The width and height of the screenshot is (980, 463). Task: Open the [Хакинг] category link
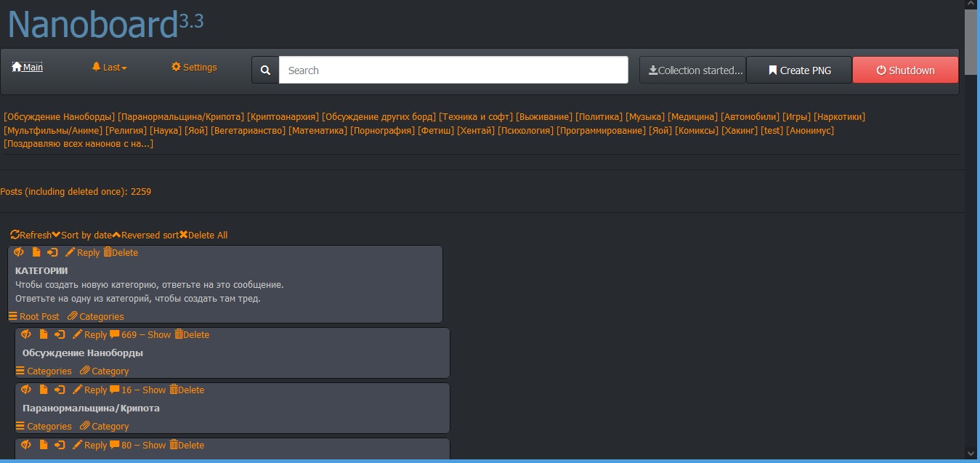tap(740, 130)
